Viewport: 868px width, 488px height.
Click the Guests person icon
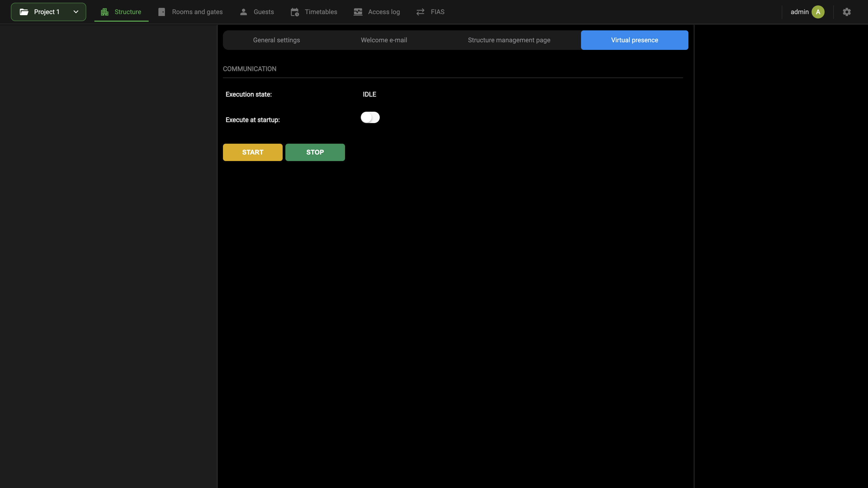pyautogui.click(x=244, y=12)
